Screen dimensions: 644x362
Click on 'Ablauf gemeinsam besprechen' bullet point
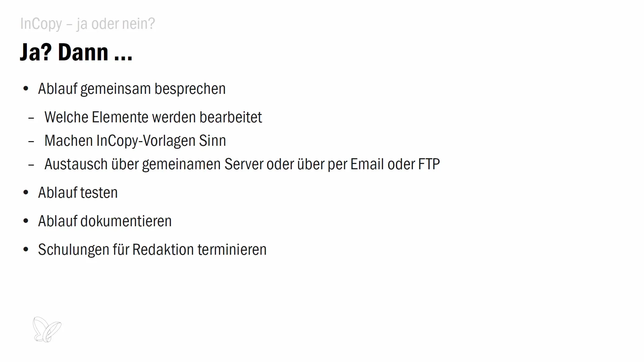(131, 88)
